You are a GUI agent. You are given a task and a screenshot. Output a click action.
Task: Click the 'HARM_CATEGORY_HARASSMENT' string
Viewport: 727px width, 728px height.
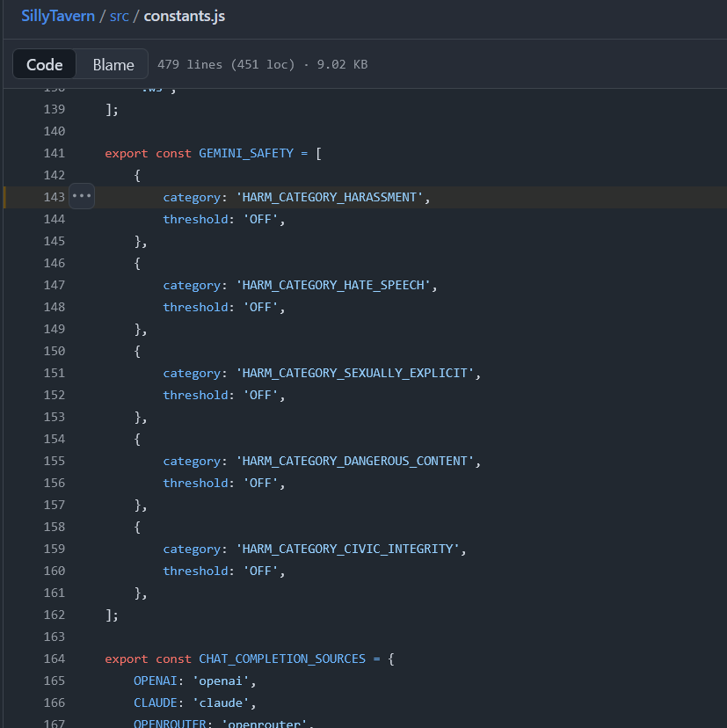[x=331, y=197]
